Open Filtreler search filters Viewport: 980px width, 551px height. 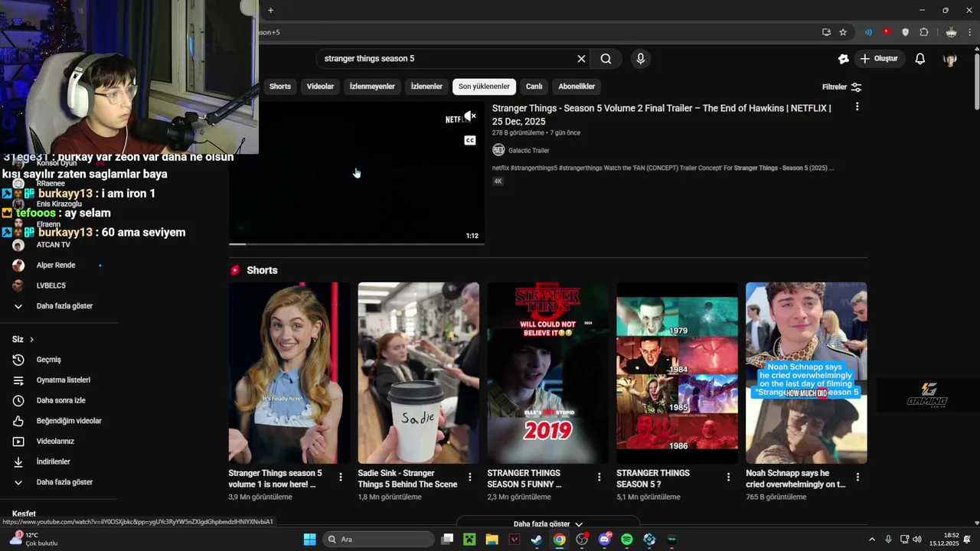[841, 87]
